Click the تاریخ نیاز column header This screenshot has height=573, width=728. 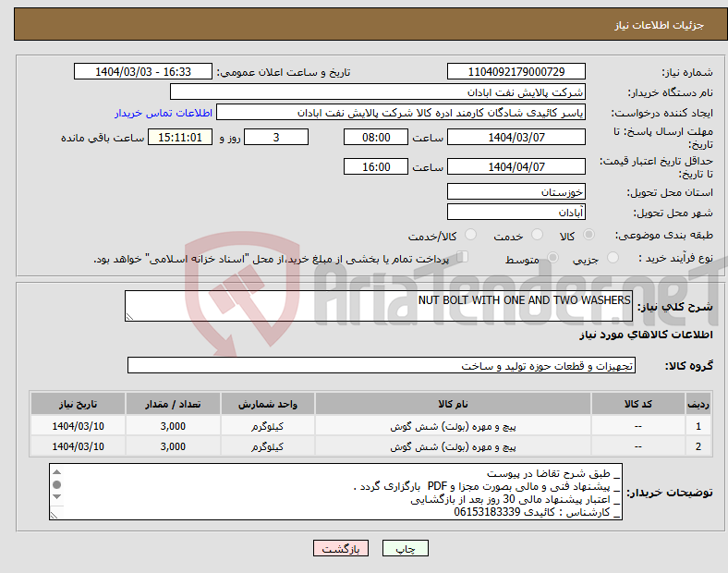tap(78, 404)
